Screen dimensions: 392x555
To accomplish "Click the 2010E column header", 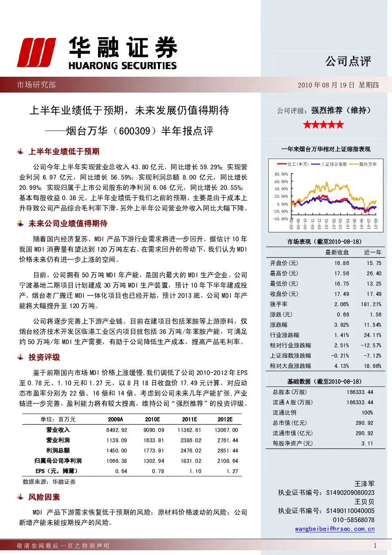I will point(153,419).
